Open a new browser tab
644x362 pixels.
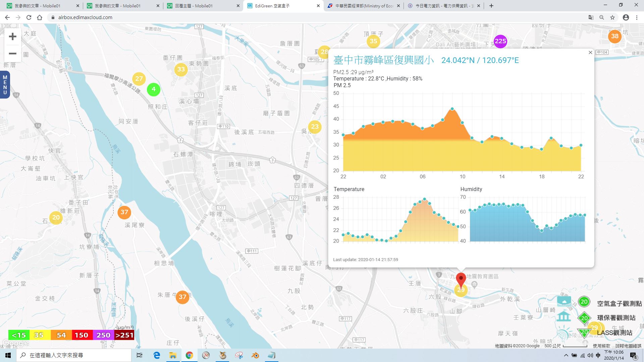click(x=491, y=6)
